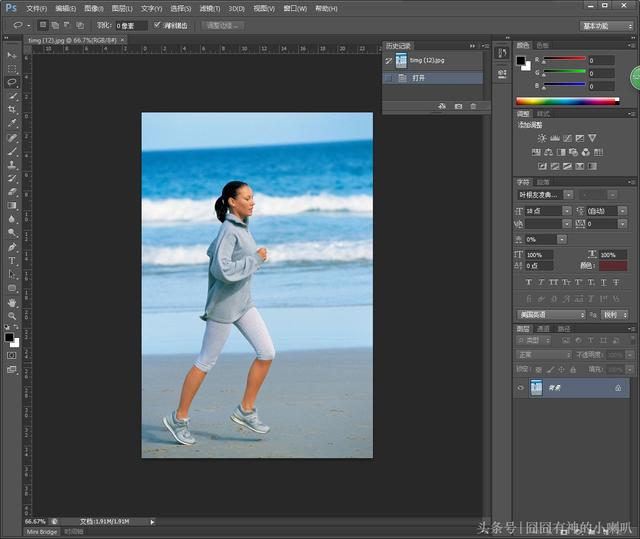
Task: Open the workspace switcher dropdown 基本功能
Action: coord(606,25)
